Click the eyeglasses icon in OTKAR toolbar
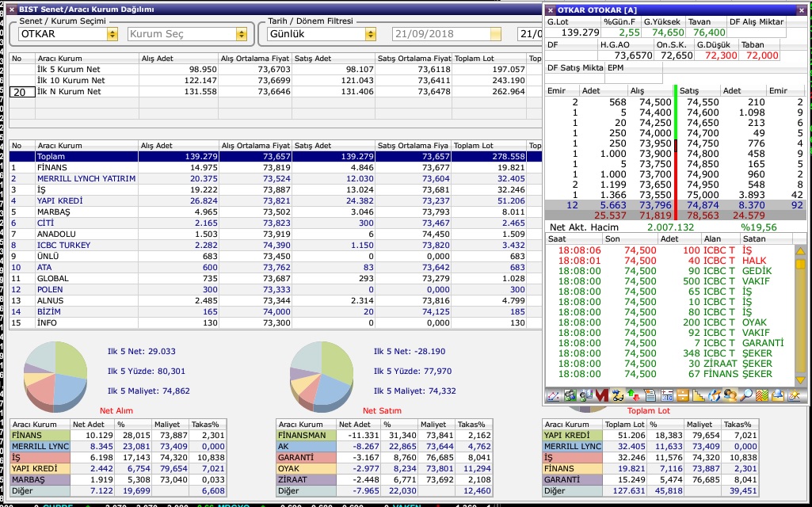Viewport: 812px width, 507px height. 618,395
